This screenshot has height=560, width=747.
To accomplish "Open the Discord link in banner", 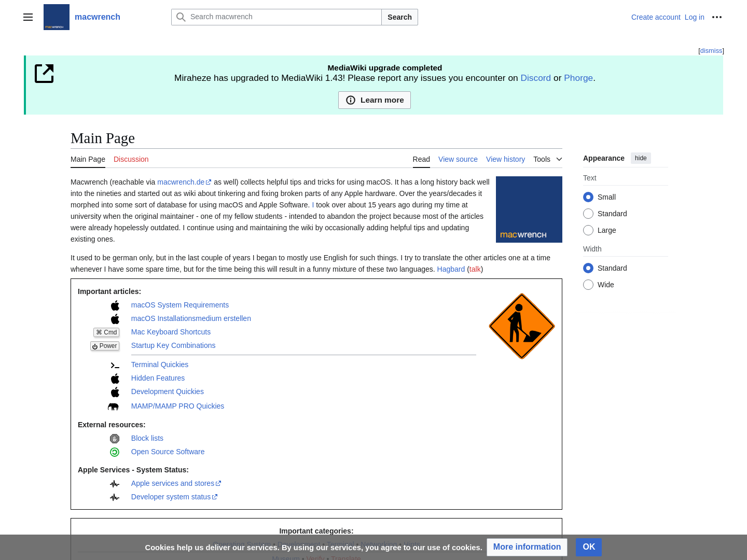I will [536, 78].
